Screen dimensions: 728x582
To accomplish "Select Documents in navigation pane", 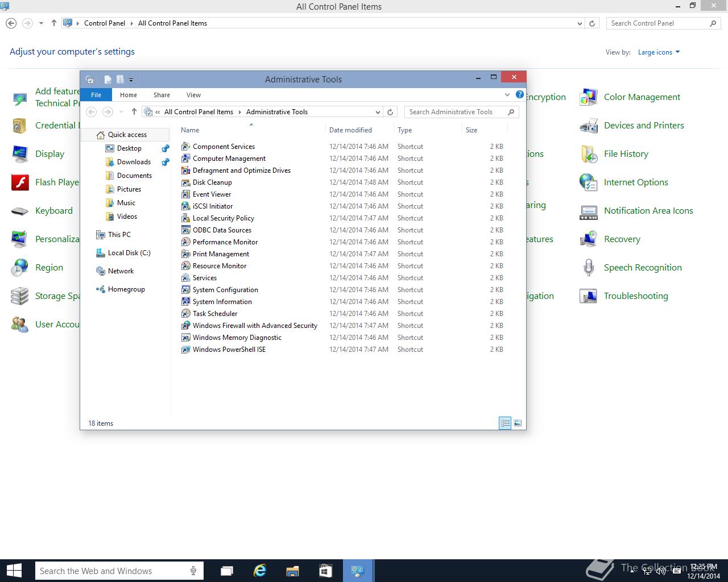I will pyautogui.click(x=134, y=176).
